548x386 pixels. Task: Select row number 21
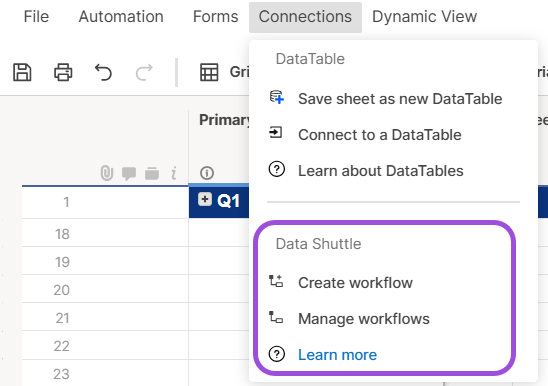pyautogui.click(x=62, y=317)
